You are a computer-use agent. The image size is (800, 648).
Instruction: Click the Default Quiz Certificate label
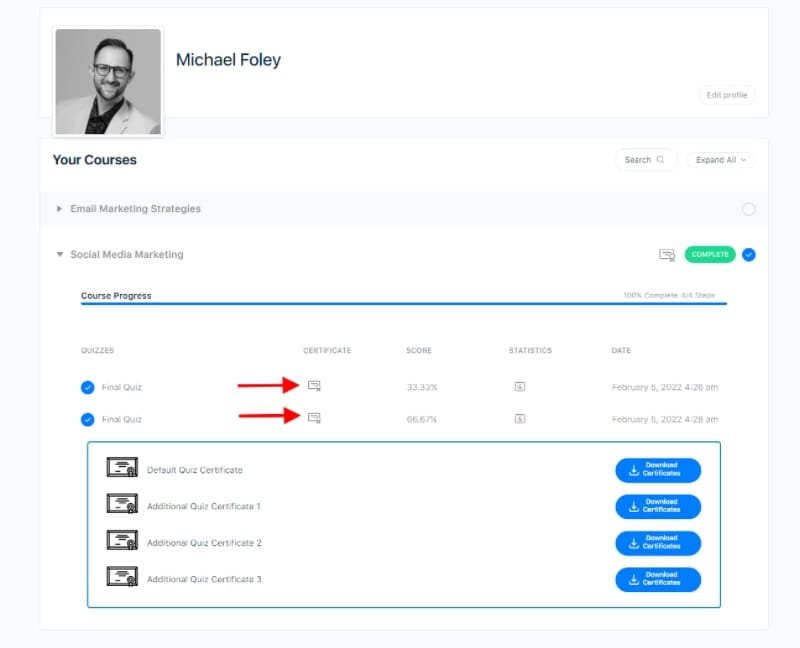(194, 470)
